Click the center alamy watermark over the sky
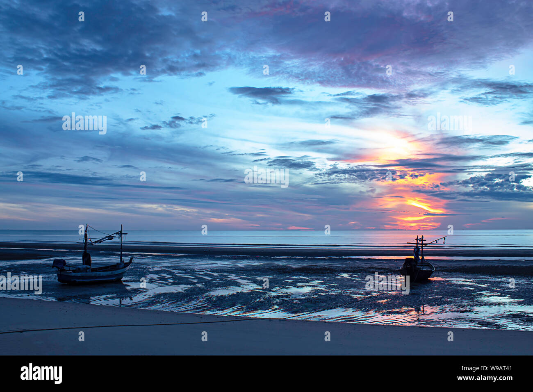The width and height of the screenshot is (533, 392). click(266, 177)
